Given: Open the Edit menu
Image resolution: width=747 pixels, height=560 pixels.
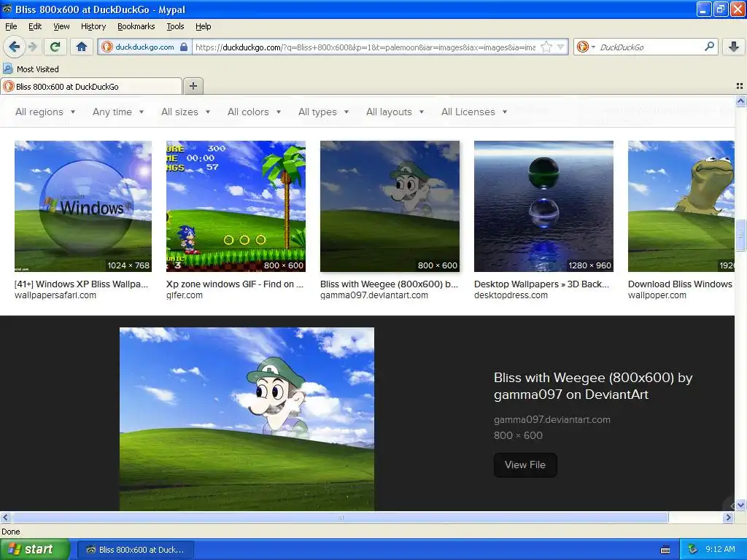Looking at the screenshot, I should click(x=35, y=26).
